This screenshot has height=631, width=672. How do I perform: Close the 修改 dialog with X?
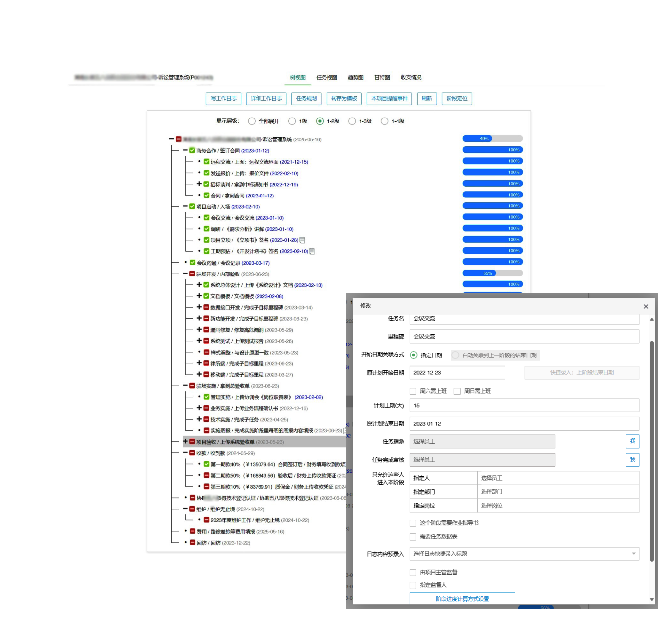click(x=646, y=306)
